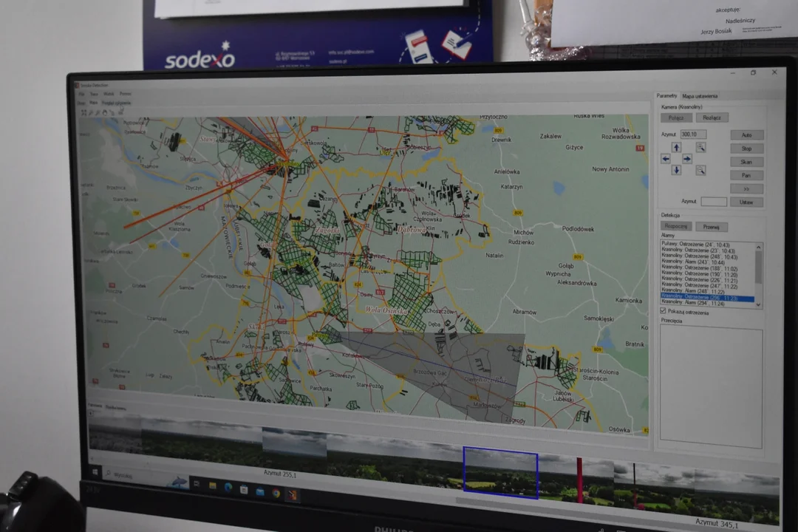The image size is (798, 532).
Task: Click the >> button below Pan
Action: click(746, 189)
